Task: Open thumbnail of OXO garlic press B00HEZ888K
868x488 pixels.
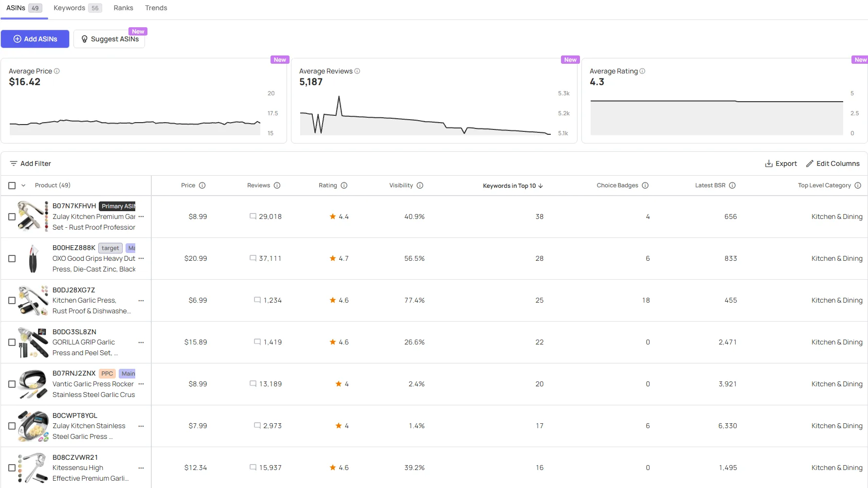Action: (x=33, y=258)
